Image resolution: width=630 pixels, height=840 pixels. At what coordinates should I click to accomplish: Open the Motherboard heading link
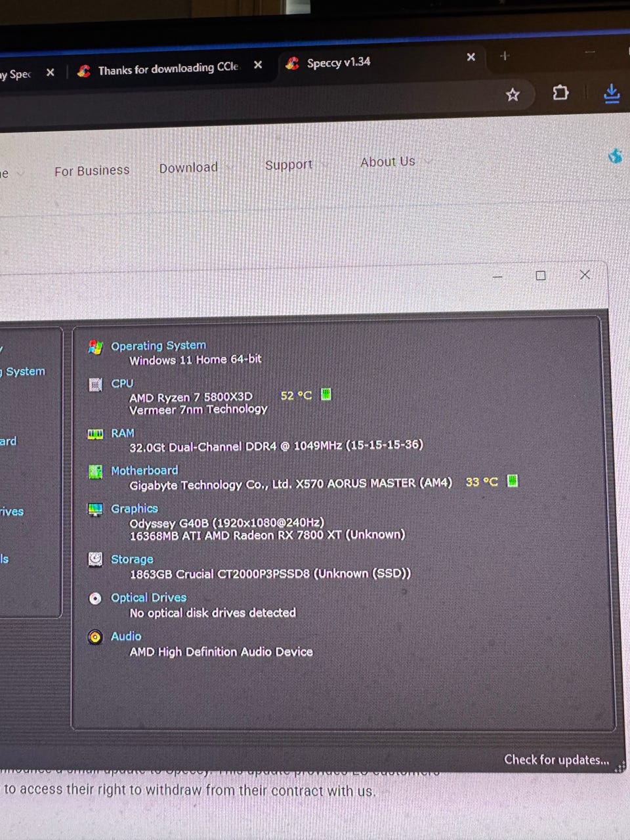coord(144,471)
